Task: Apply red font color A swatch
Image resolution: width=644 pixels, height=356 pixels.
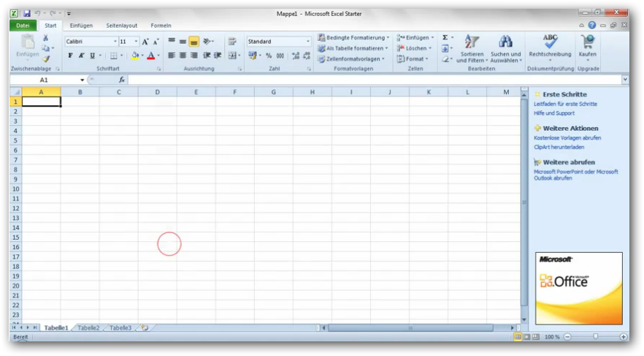Action: click(150, 56)
